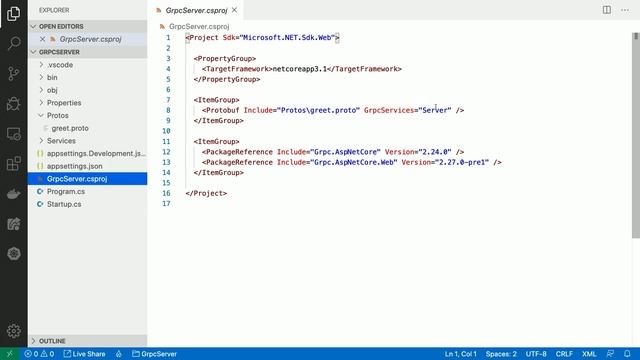Open Program.cs file
Screen dimensions: 640x360
tap(87, 191)
